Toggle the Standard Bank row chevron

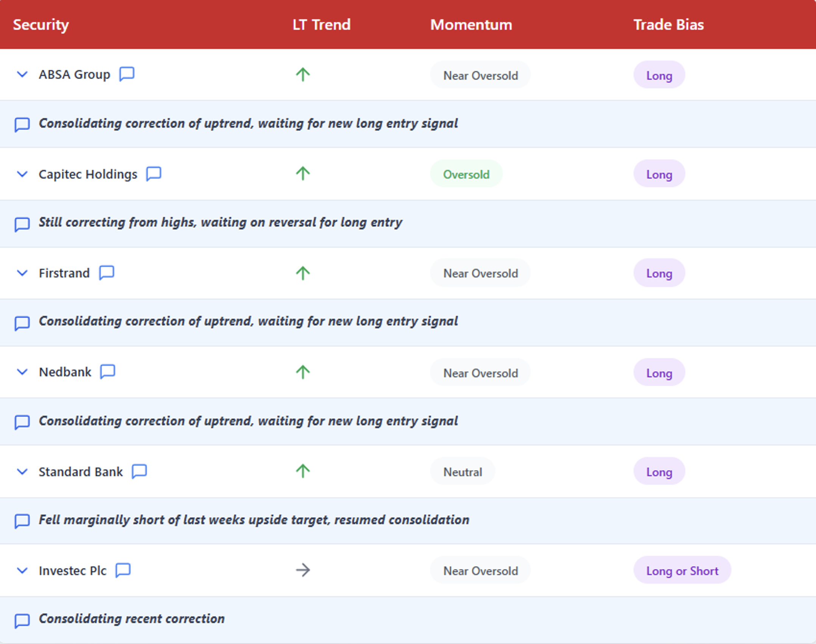pyautogui.click(x=22, y=471)
